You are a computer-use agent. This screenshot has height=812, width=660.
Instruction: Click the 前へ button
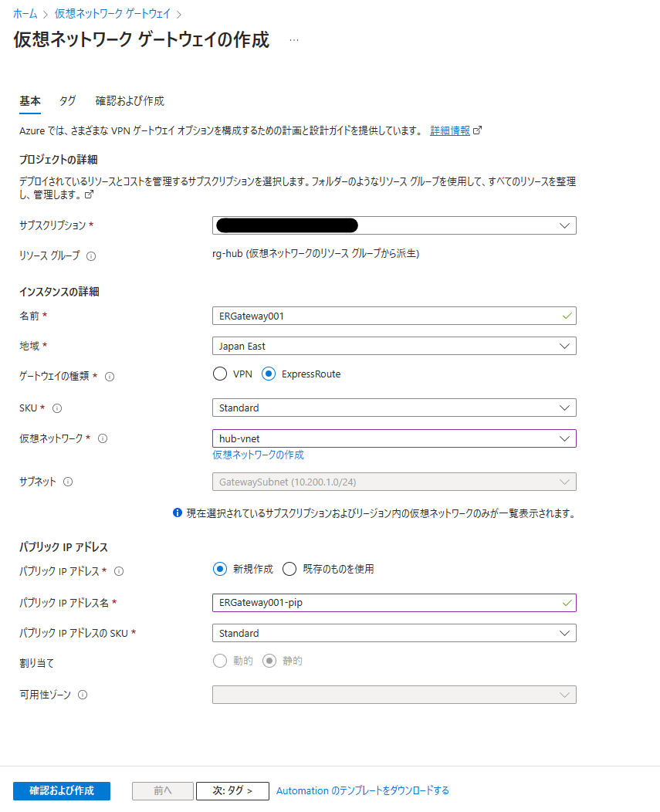coord(163,790)
